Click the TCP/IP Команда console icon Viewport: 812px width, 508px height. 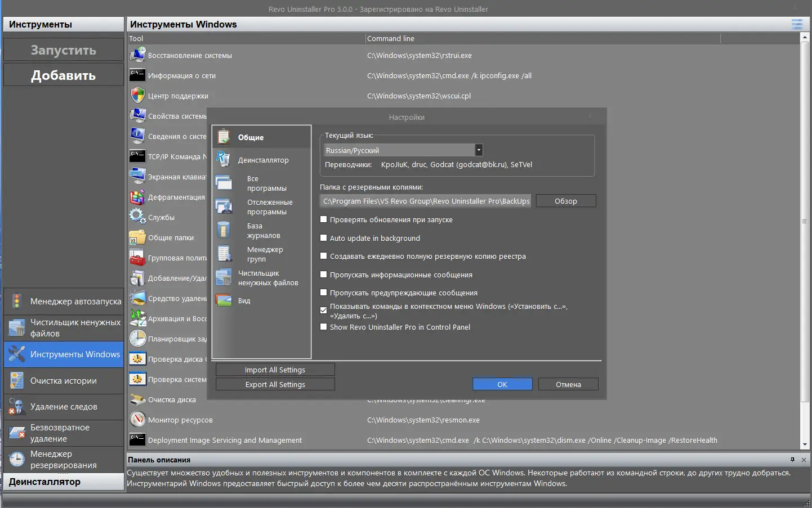coord(137,156)
